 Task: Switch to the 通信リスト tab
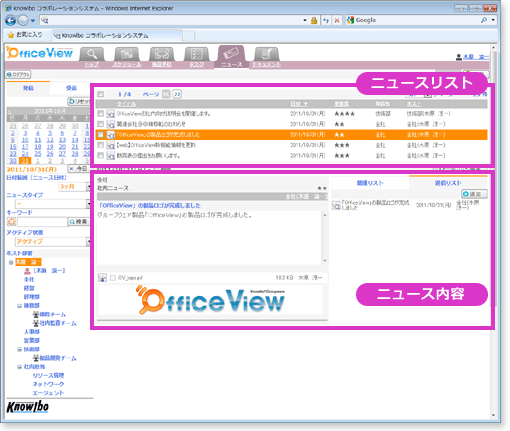[448, 183]
